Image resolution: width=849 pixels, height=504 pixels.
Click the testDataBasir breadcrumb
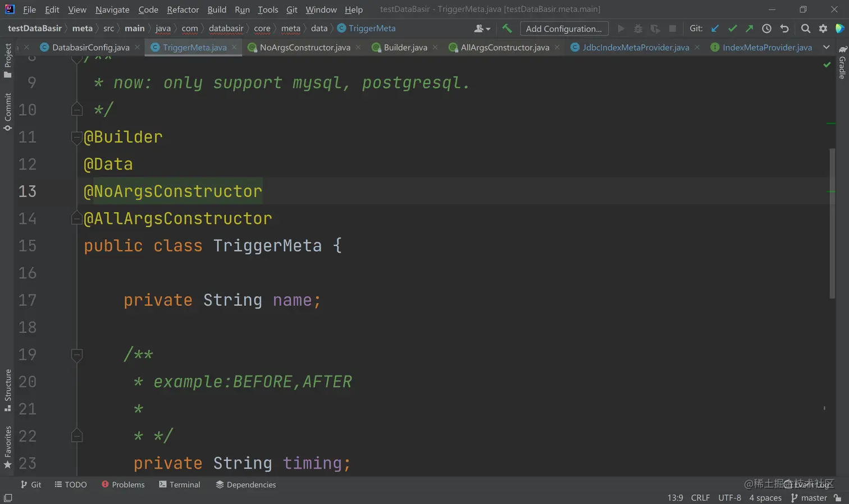(x=35, y=29)
